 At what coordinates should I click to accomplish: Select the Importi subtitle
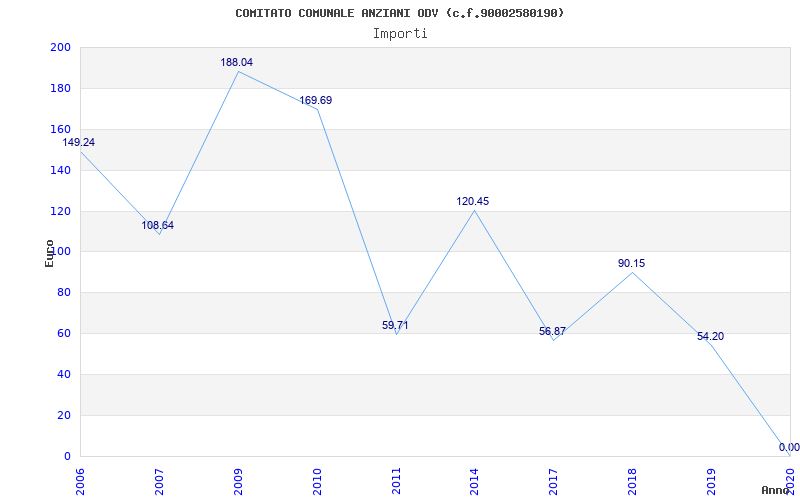point(400,34)
